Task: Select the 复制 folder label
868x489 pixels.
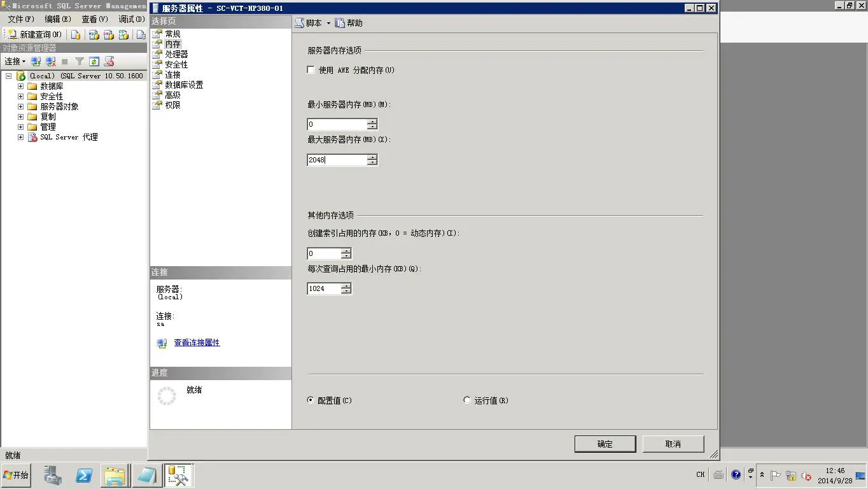Action: [48, 117]
